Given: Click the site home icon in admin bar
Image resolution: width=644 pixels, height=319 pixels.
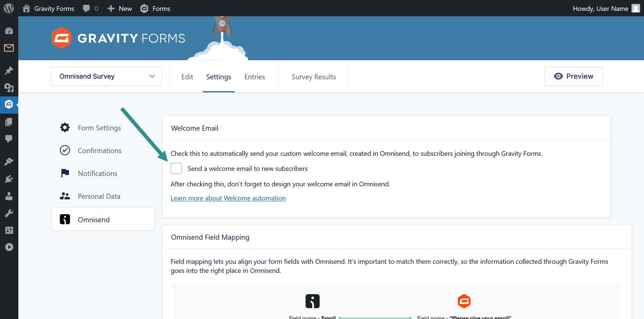Looking at the screenshot, I should [x=26, y=9].
